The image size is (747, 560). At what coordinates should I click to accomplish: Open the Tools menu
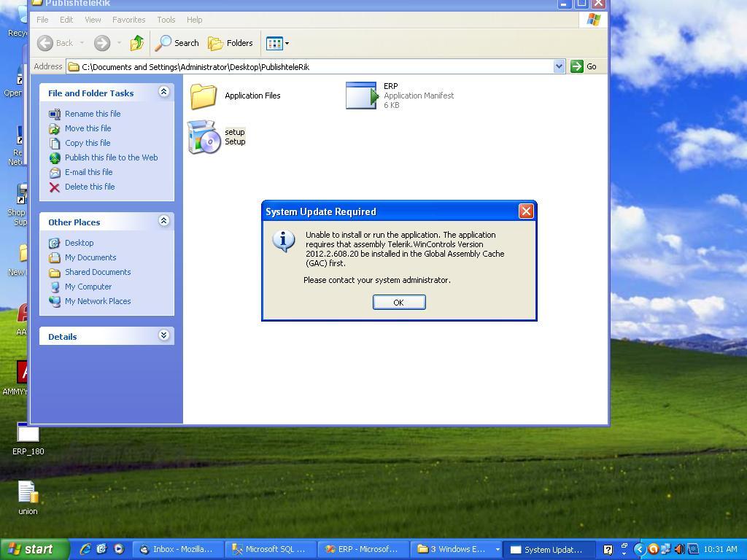[166, 20]
